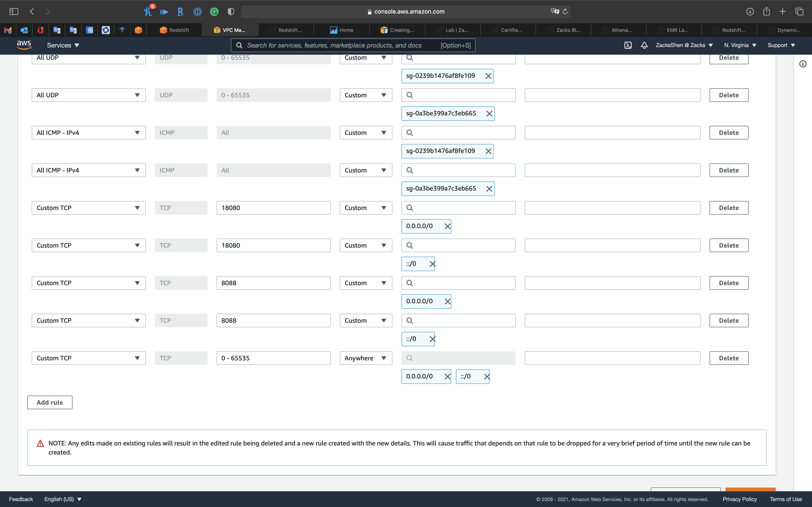The height and width of the screenshot is (507, 812).
Task: Remove 0.0.0.0/0 from first port 18080 rule
Action: click(x=447, y=226)
